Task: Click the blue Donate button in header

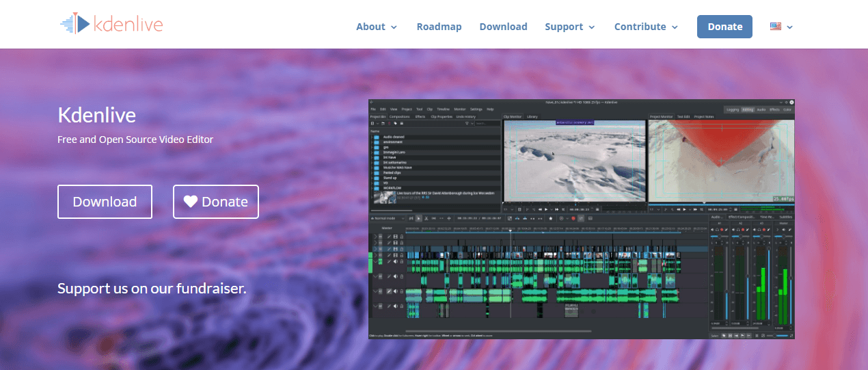Action: [x=724, y=27]
